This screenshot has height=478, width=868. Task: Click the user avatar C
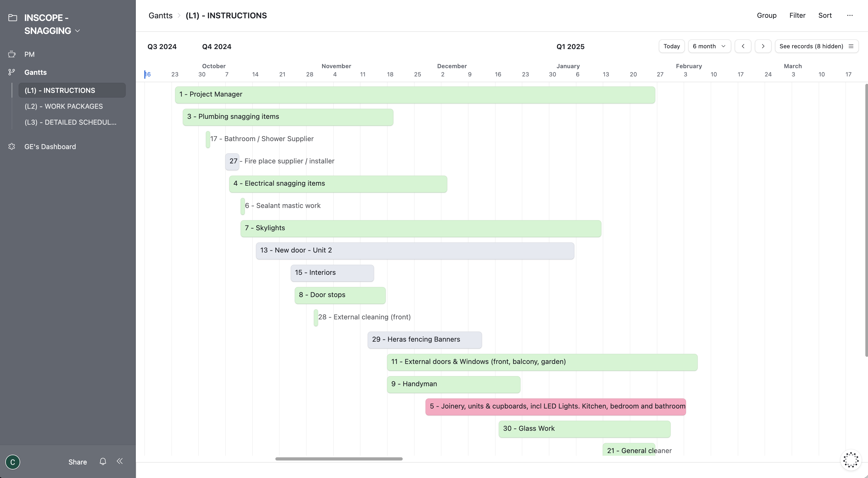click(x=13, y=462)
